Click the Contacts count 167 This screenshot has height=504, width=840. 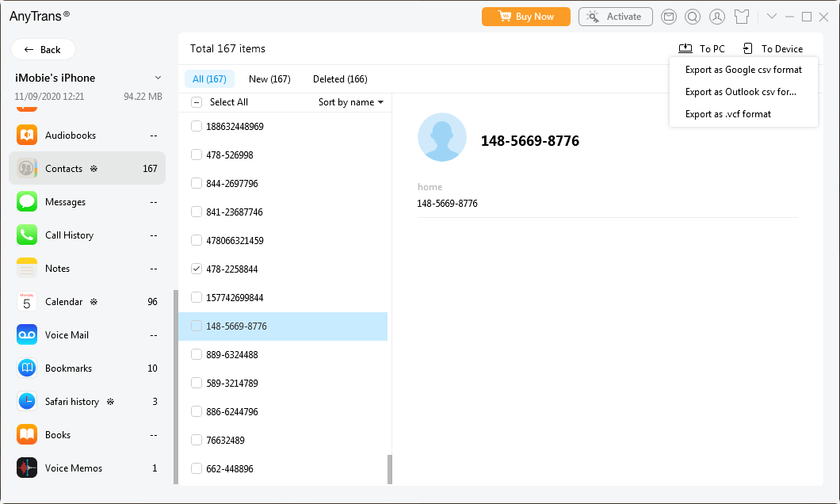click(x=150, y=169)
